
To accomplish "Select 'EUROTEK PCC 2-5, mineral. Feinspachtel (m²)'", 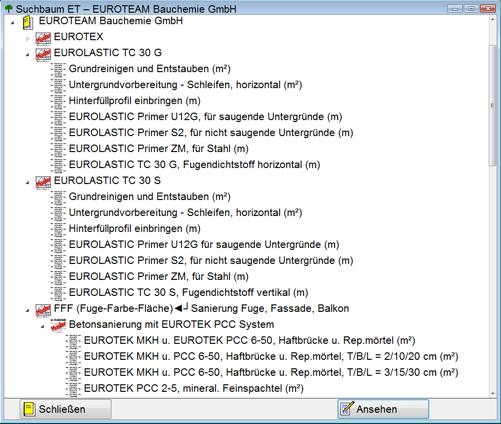I will point(194,388).
